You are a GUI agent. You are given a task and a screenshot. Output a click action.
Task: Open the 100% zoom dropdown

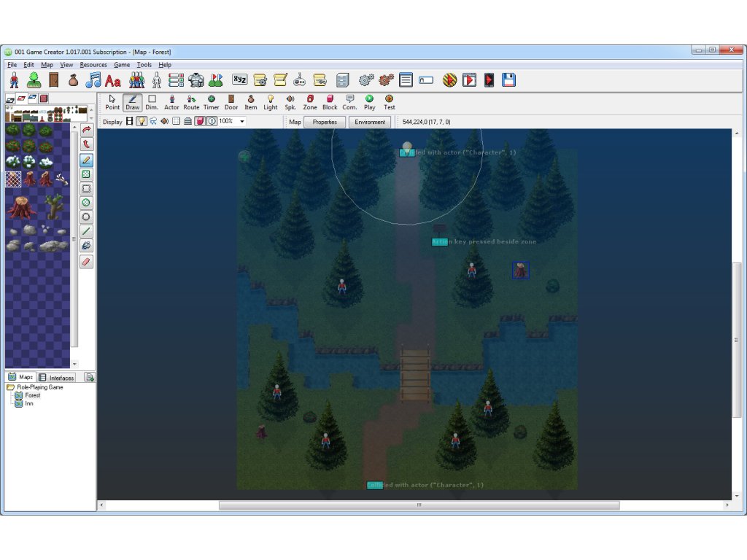click(242, 122)
